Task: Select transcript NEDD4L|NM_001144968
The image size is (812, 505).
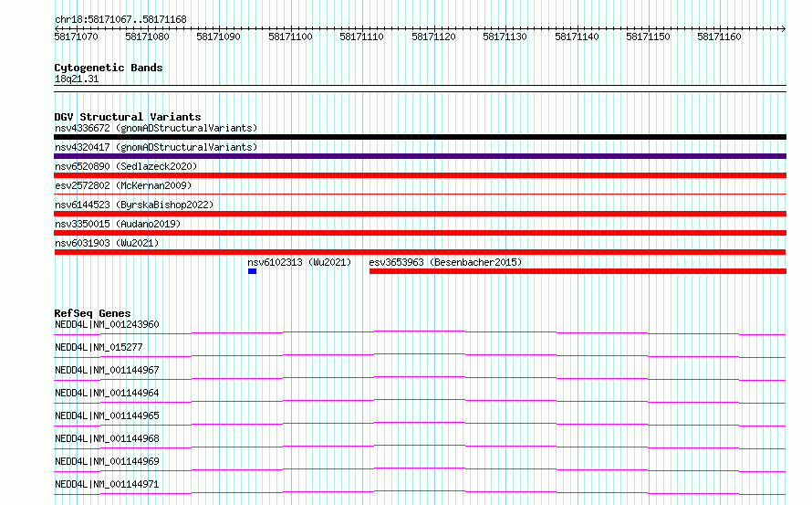Action: tap(107, 438)
